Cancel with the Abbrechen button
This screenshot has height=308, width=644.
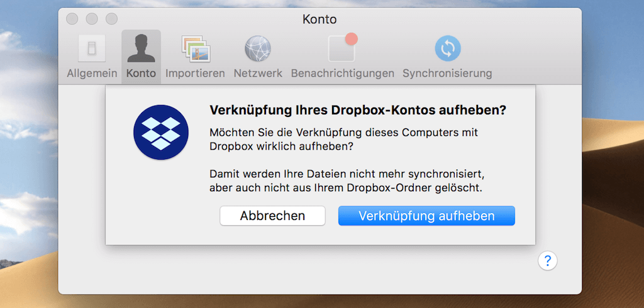coord(273,216)
